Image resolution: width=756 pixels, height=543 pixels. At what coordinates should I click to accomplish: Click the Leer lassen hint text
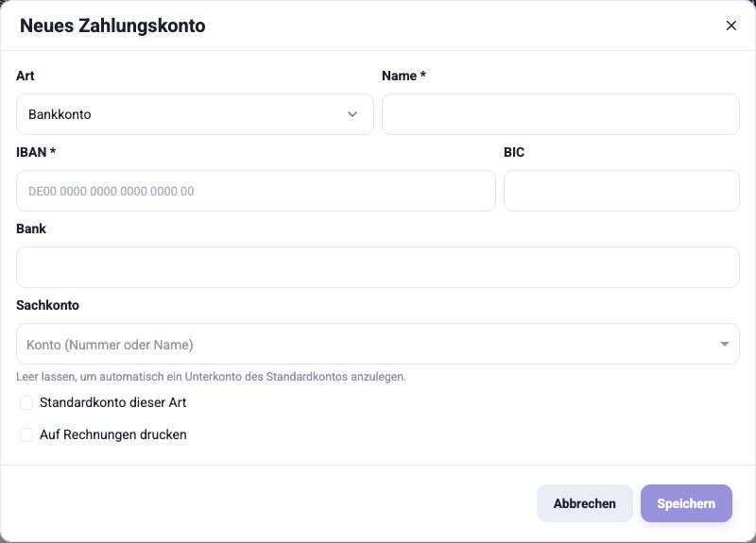tap(211, 377)
